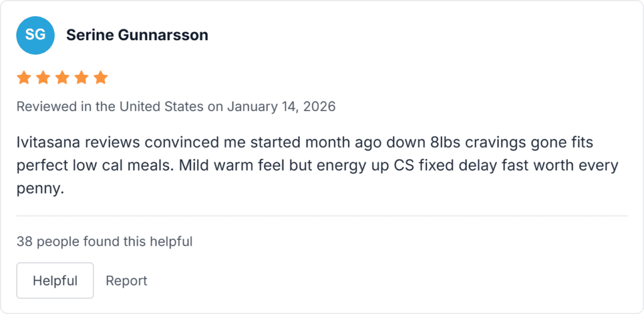Select the fifth rating star

point(101,78)
